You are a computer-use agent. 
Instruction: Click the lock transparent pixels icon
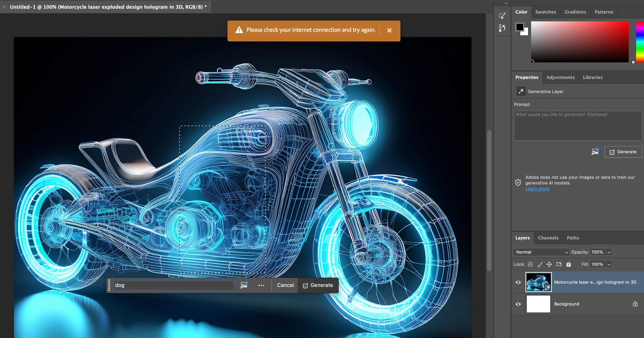530,264
